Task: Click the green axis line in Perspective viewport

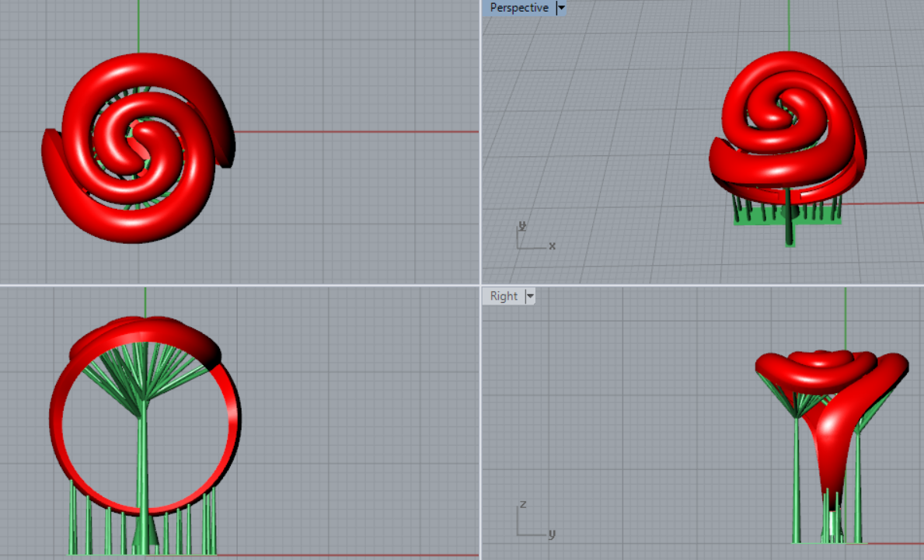Action: coord(789,23)
